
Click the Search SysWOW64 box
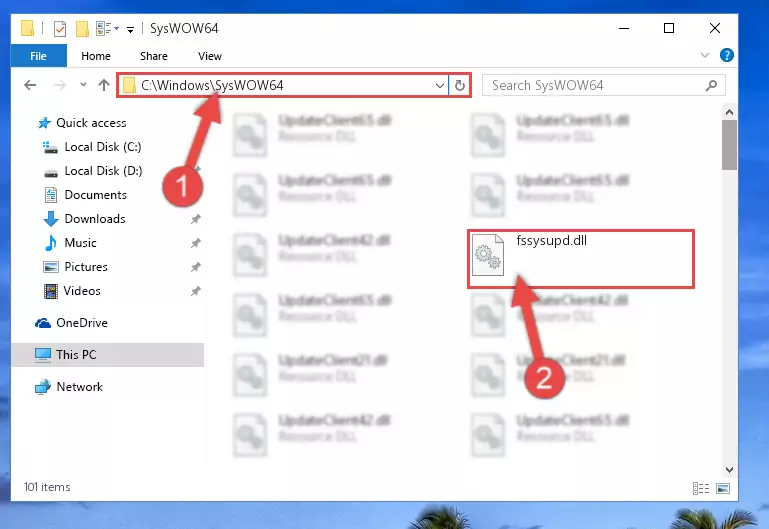604,85
